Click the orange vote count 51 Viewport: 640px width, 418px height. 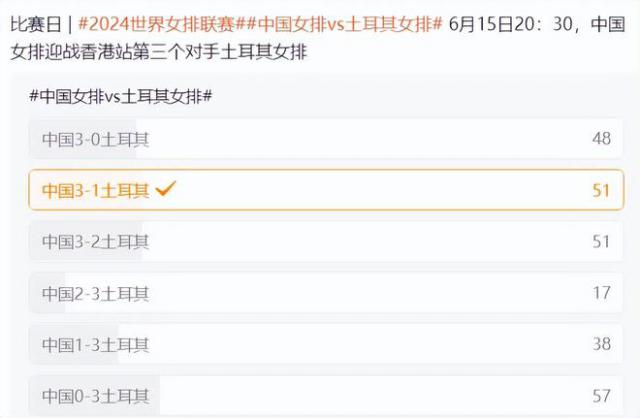[x=600, y=190]
